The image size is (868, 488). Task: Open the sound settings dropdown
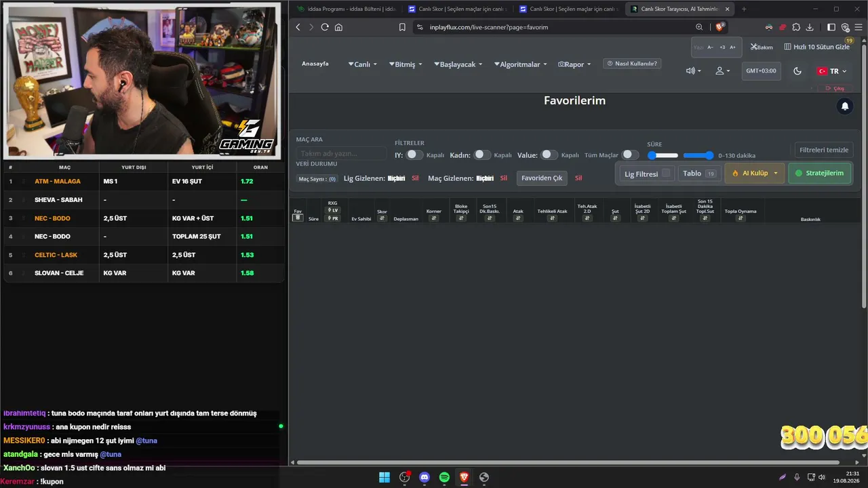[x=693, y=71]
